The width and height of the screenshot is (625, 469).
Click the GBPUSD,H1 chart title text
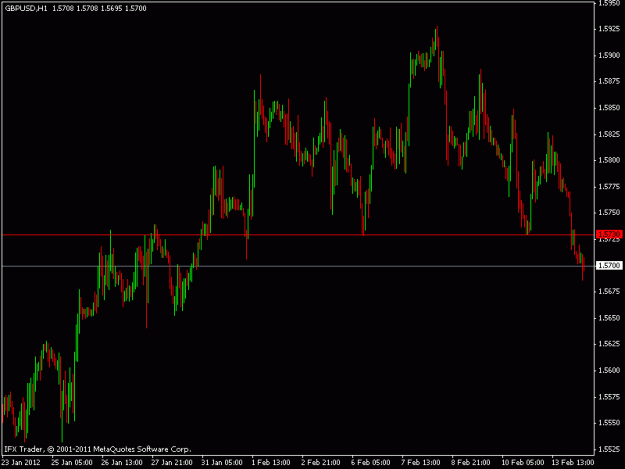point(26,8)
